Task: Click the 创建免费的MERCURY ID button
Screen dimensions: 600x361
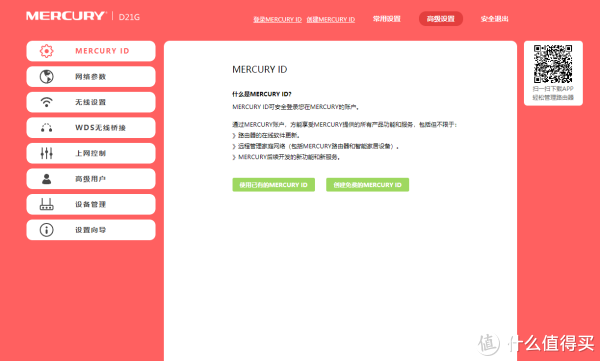Action: coord(367,185)
